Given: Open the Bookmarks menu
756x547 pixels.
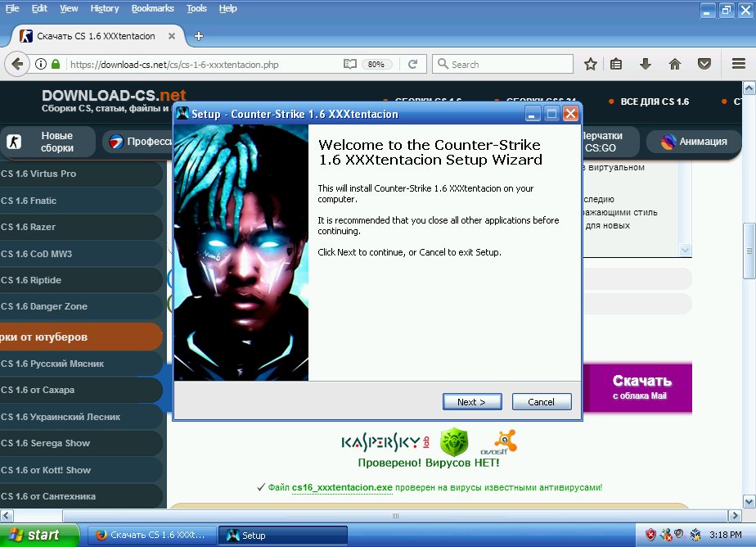Looking at the screenshot, I should (x=152, y=8).
